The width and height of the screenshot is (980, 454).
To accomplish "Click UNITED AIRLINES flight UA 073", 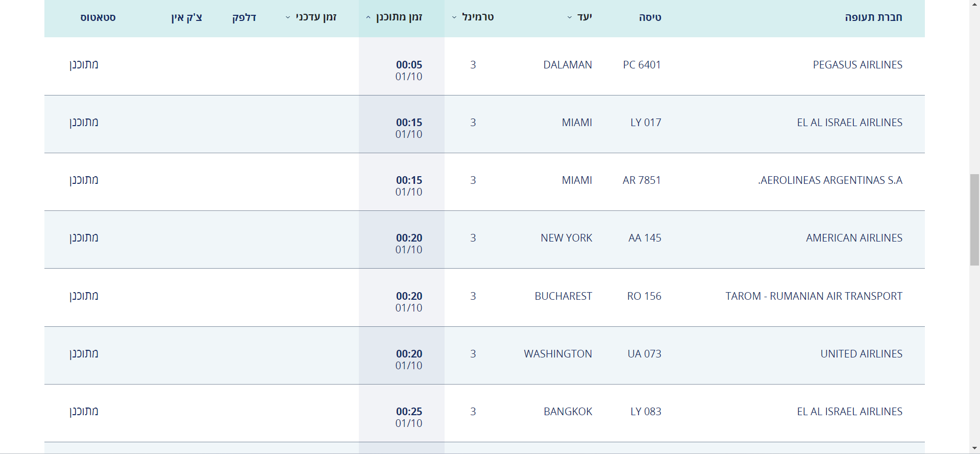I will (x=644, y=354).
